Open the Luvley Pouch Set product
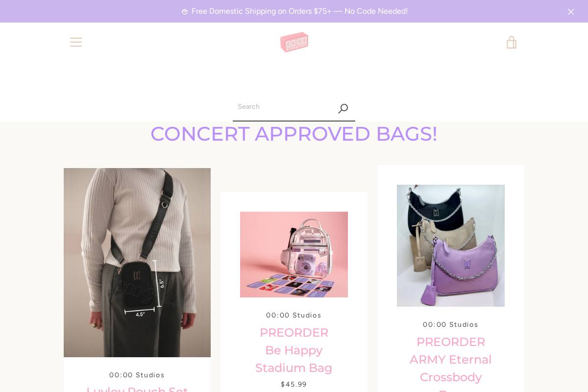This screenshot has width=588, height=392. tap(137, 389)
